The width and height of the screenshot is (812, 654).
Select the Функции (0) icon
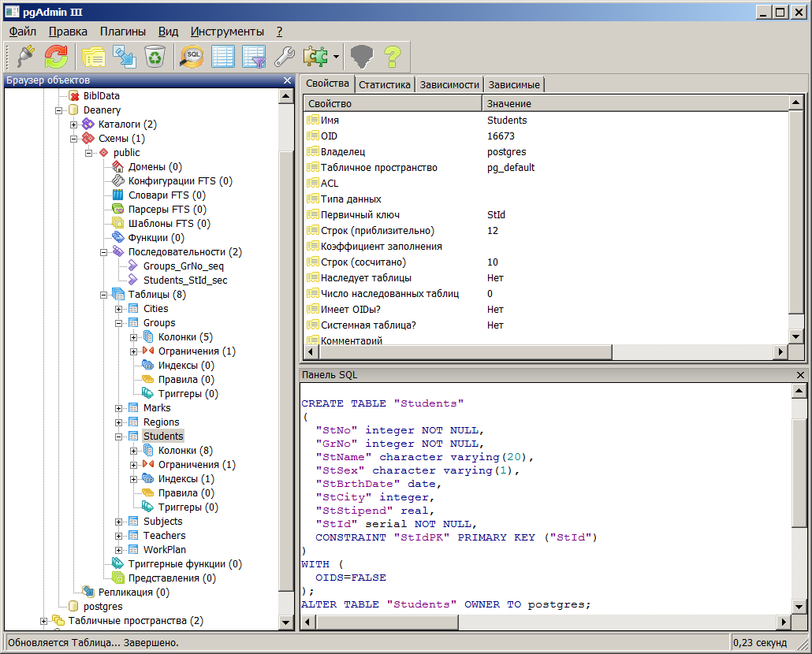coord(118,237)
